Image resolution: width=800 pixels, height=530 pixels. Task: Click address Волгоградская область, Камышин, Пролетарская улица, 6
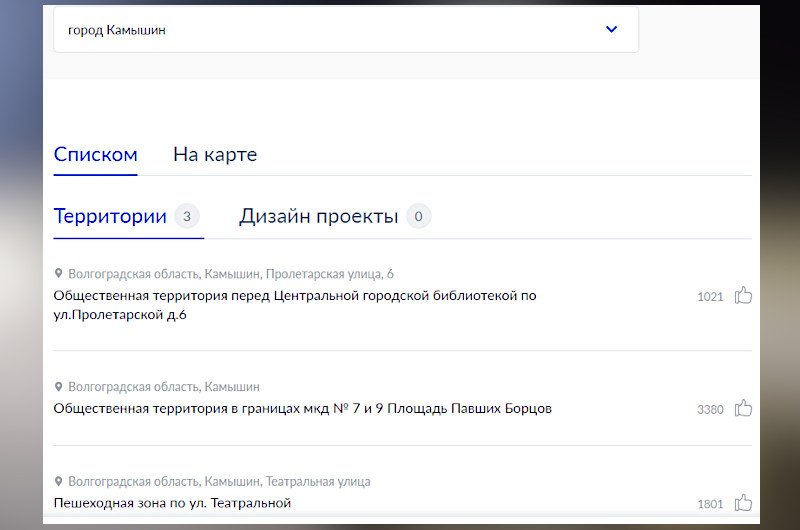(231, 274)
